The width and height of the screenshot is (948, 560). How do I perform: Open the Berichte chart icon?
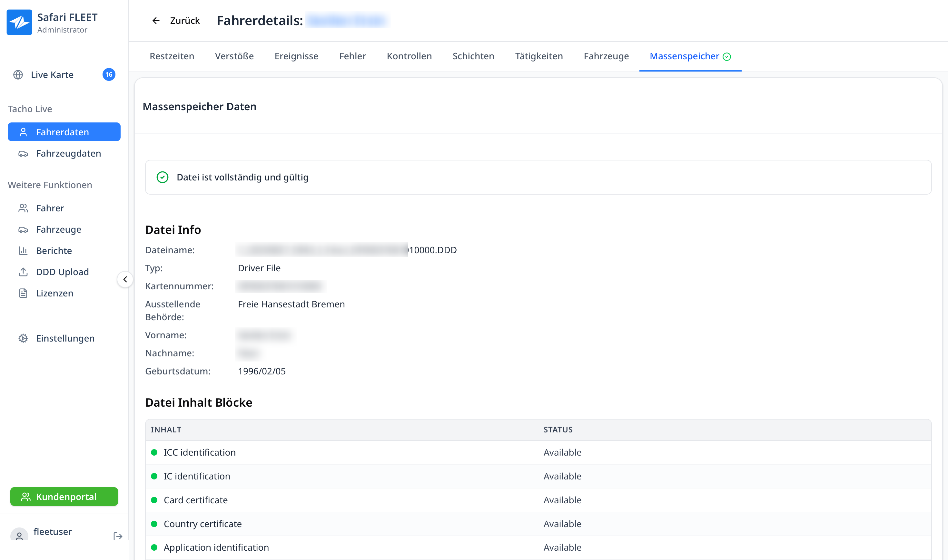point(23,251)
